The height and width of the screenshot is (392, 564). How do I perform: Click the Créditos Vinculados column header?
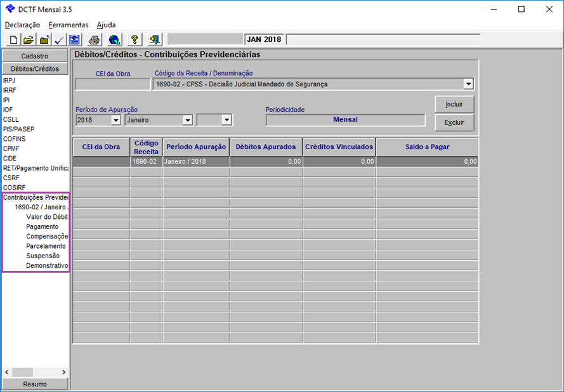pyautogui.click(x=339, y=147)
